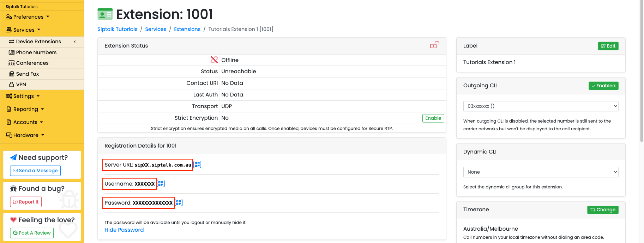The height and width of the screenshot is (243, 644).
Task: Click the Extension 1001 contact card icon
Action: click(x=105, y=14)
